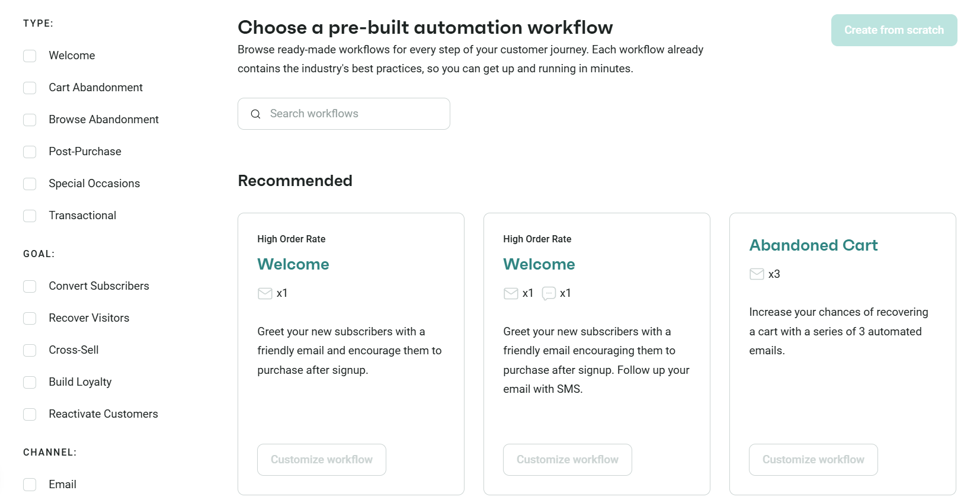980x503 pixels.
Task: Check the Browse Abandonment option
Action: [x=30, y=120]
